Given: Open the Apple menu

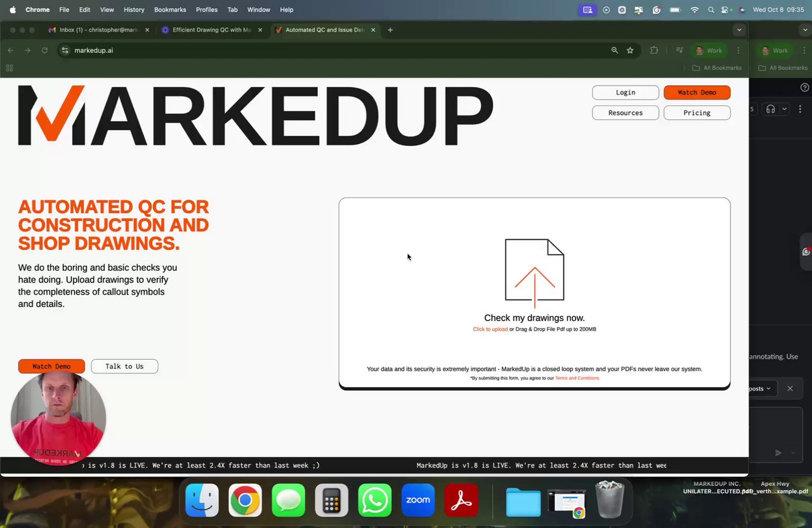Looking at the screenshot, I should (x=12, y=10).
